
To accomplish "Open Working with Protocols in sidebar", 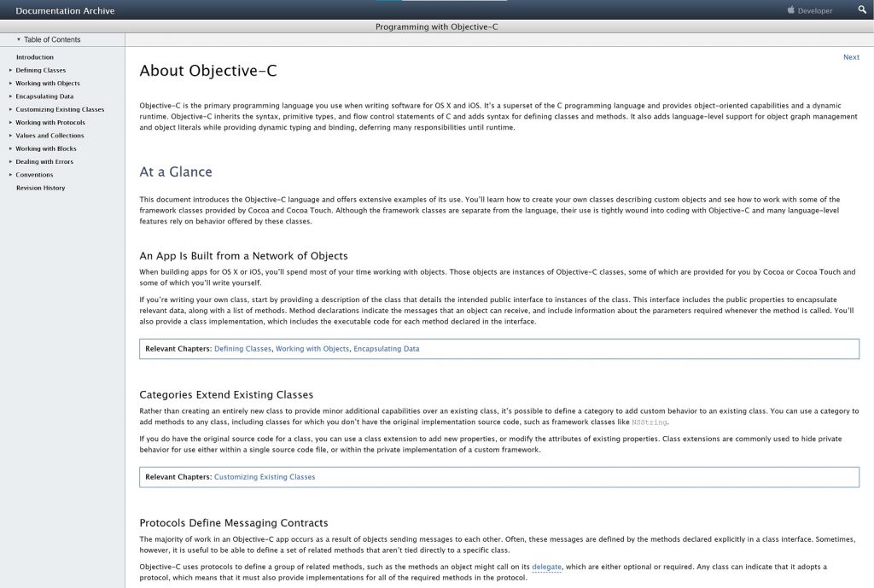I will (50, 123).
